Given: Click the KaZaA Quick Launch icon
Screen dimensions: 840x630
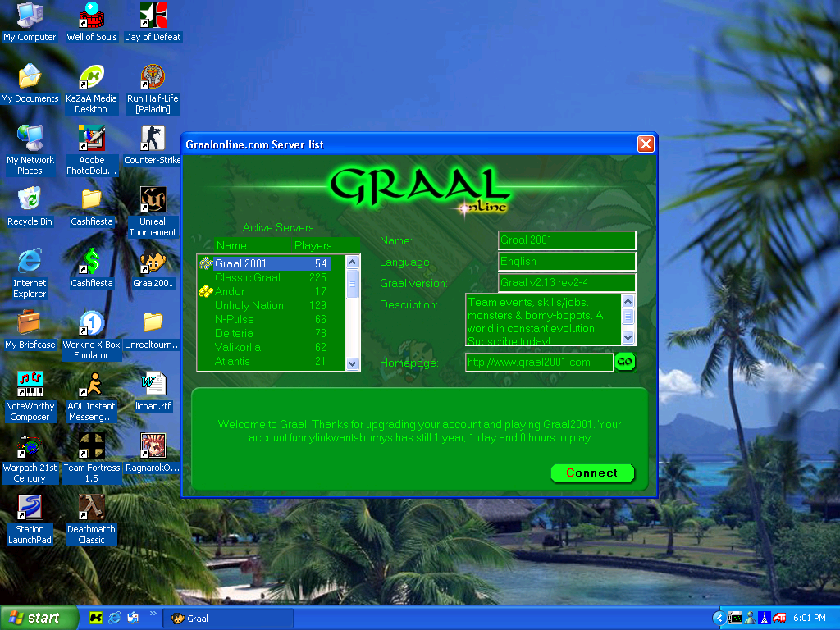Looking at the screenshot, I should click(96, 619).
